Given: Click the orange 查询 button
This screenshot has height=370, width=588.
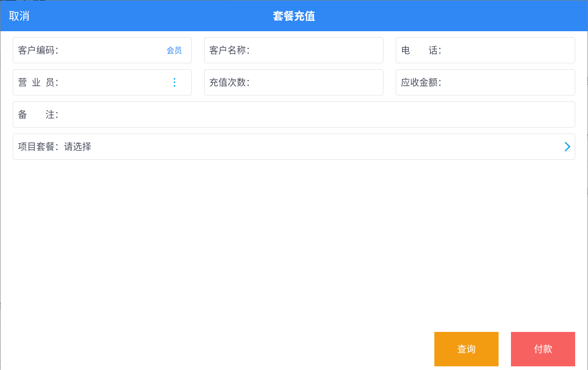Looking at the screenshot, I should [x=466, y=349].
